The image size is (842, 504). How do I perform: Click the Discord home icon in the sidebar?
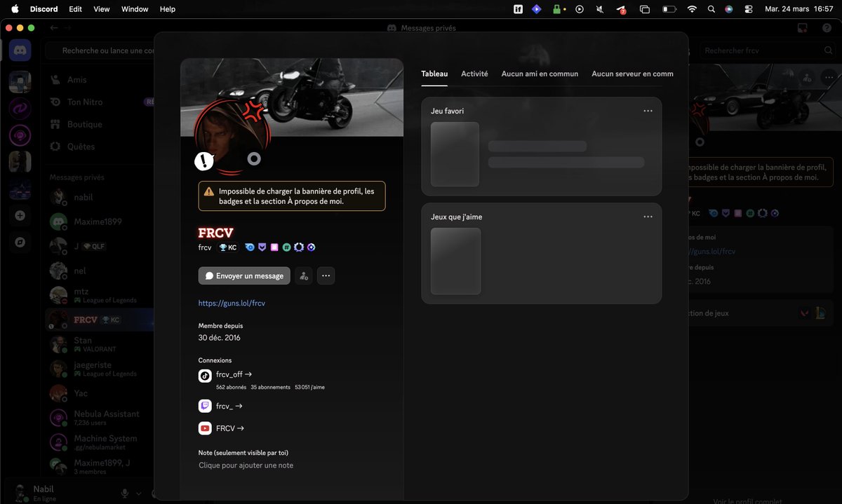tap(20, 50)
